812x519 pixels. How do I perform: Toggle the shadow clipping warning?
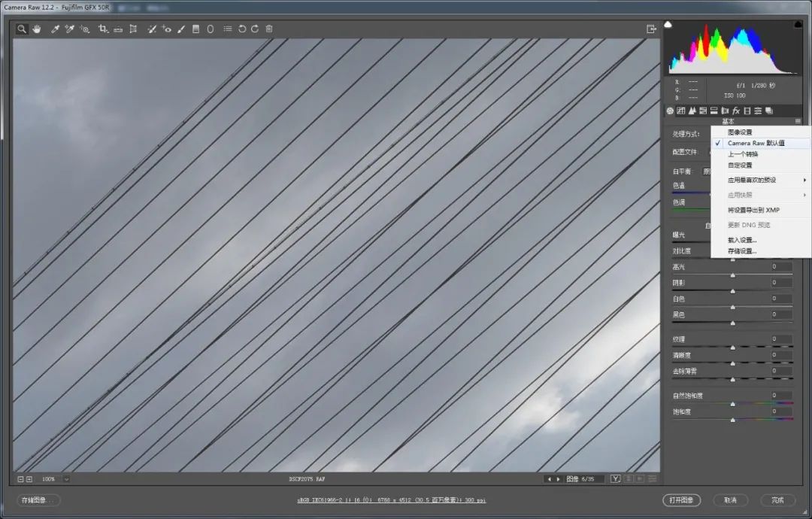668,25
